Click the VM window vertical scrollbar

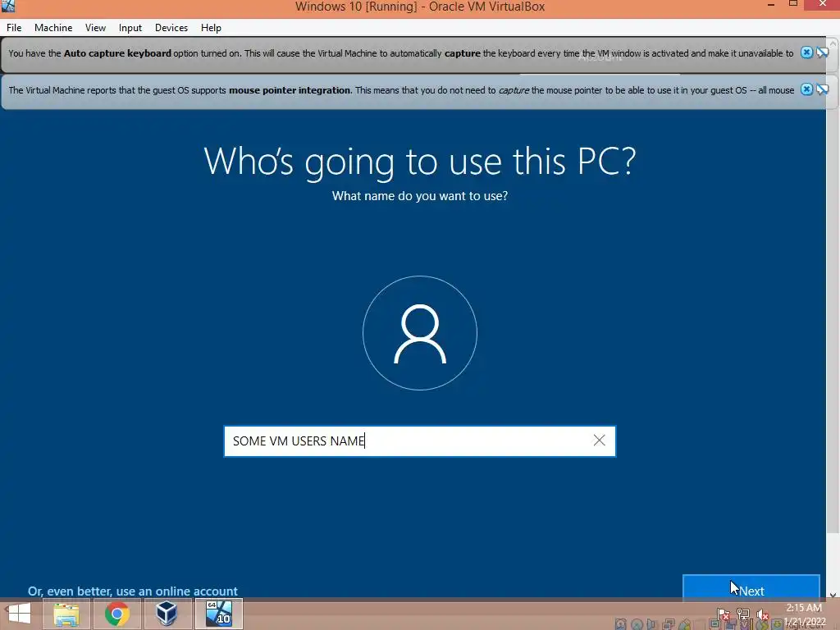(x=833, y=292)
